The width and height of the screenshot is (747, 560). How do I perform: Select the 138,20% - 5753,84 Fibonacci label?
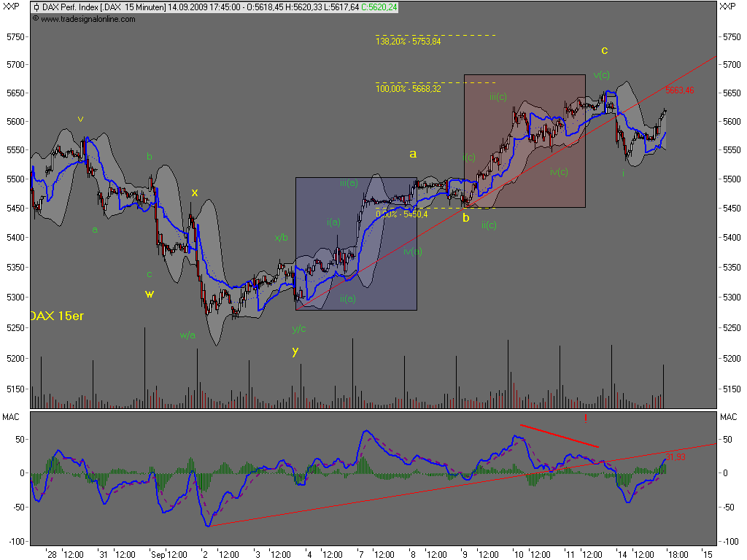409,42
